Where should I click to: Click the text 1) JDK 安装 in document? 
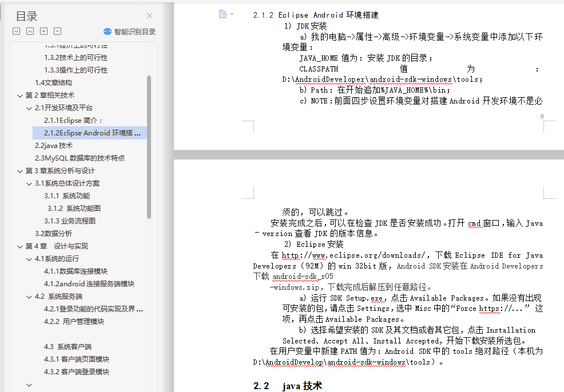[x=305, y=26]
